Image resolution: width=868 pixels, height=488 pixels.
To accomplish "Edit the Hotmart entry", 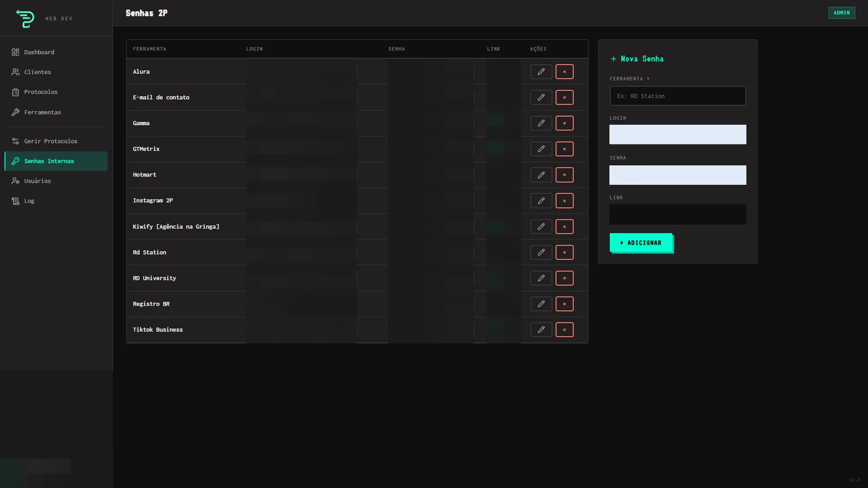I will (x=541, y=175).
